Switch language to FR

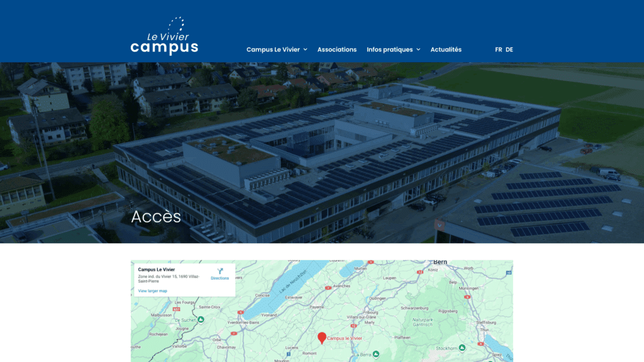pos(498,50)
